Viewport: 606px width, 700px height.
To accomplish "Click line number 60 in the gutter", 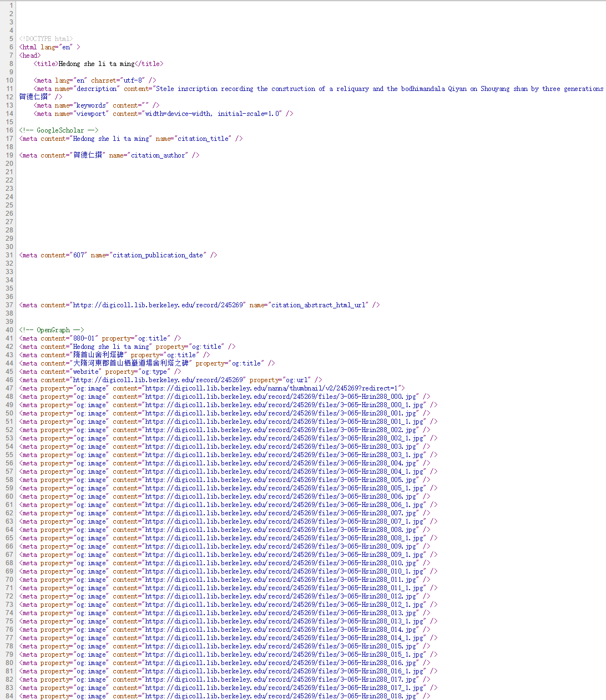I will (9, 496).
